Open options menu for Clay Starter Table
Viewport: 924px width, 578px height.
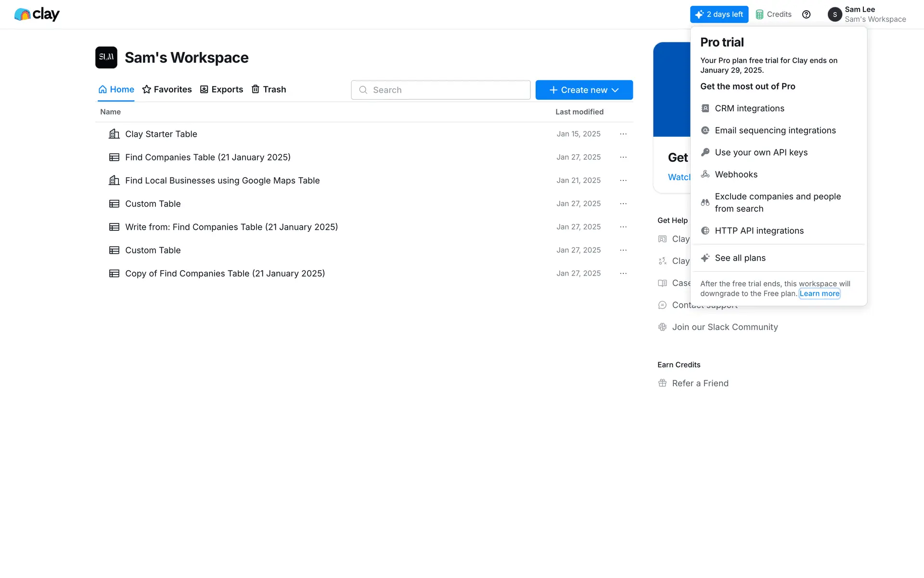coord(623,134)
